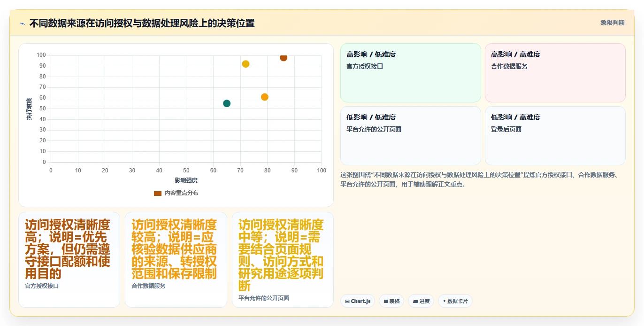Click 官方授权接口 text in green quadrant
The height and width of the screenshot is (326, 644).
pyautogui.click(x=365, y=66)
